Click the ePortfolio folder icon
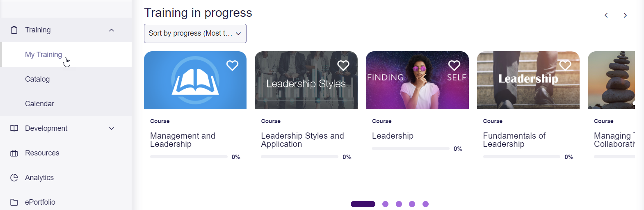Image resolution: width=644 pixels, height=210 pixels. [x=14, y=202]
